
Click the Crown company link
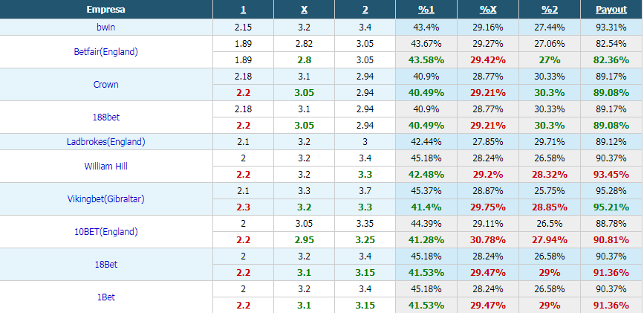point(106,84)
